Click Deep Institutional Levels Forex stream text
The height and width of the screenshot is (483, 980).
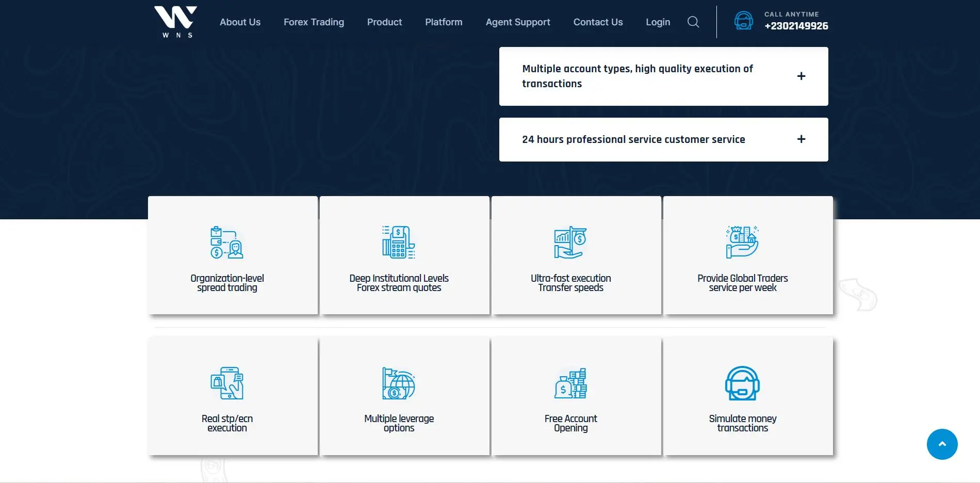click(x=399, y=283)
